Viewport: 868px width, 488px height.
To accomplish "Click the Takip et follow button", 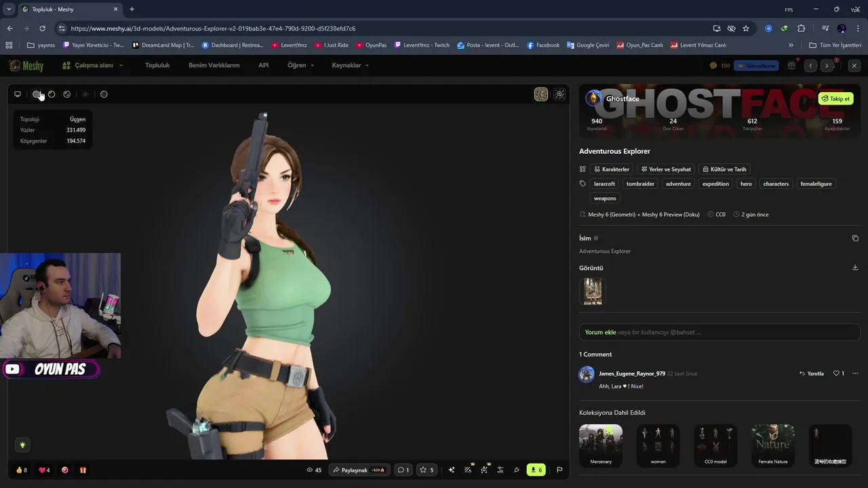I will pos(835,98).
